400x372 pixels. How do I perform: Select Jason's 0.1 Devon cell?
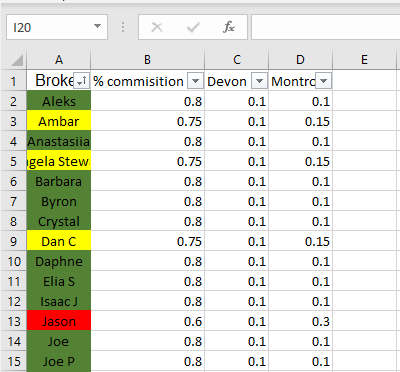coord(237,321)
